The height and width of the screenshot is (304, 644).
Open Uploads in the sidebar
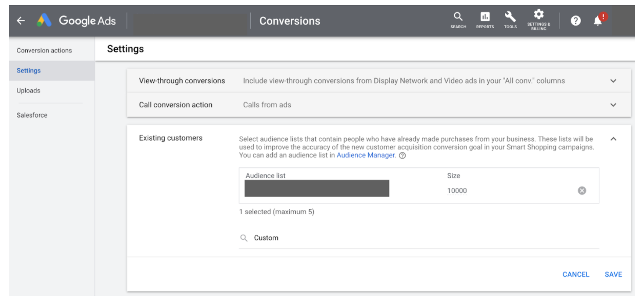coord(28,90)
